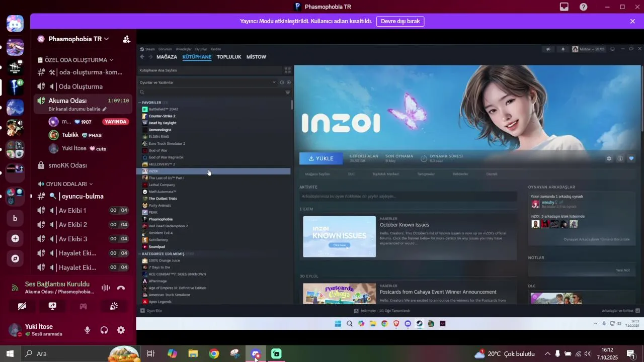This screenshot has width=644, height=362.
Task: Click the Add a Server plus icon
Action: click(15, 238)
